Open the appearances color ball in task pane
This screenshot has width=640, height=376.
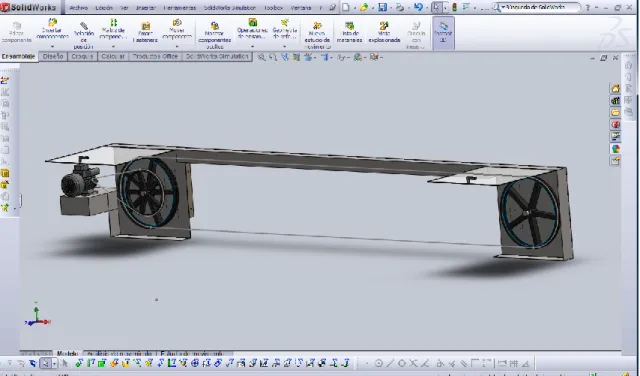tap(615, 149)
